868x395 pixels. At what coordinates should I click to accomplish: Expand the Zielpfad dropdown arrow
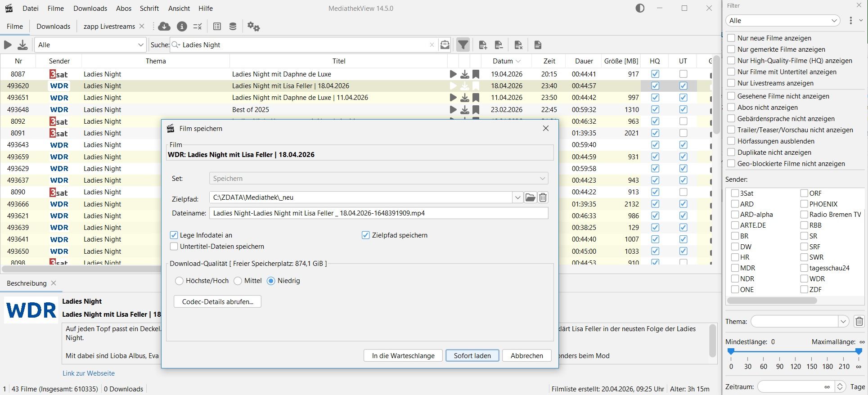[x=517, y=197]
